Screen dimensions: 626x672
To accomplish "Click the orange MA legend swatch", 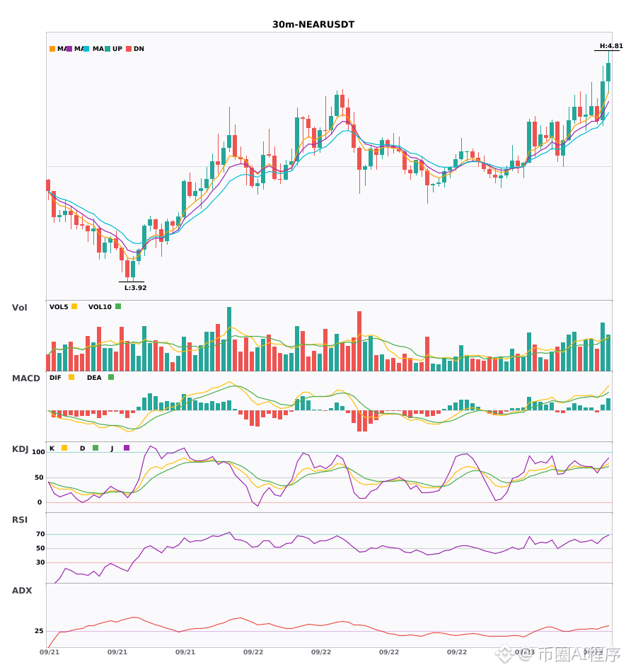I will pyautogui.click(x=52, y=49).
